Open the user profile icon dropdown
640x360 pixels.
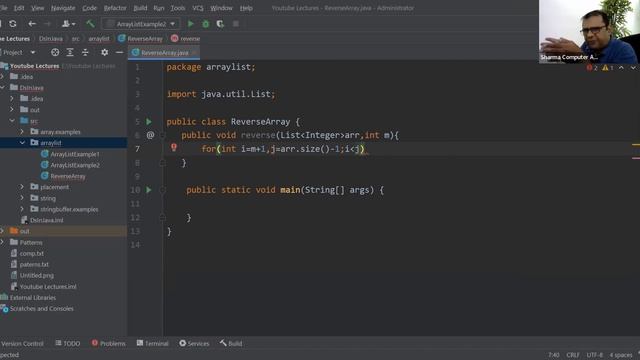(x=68, y=24)
